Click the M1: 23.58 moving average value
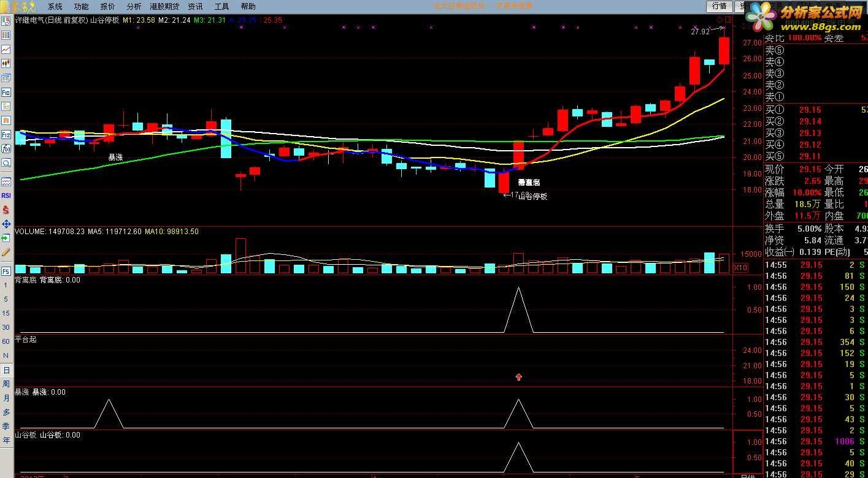 coord(138,20)
